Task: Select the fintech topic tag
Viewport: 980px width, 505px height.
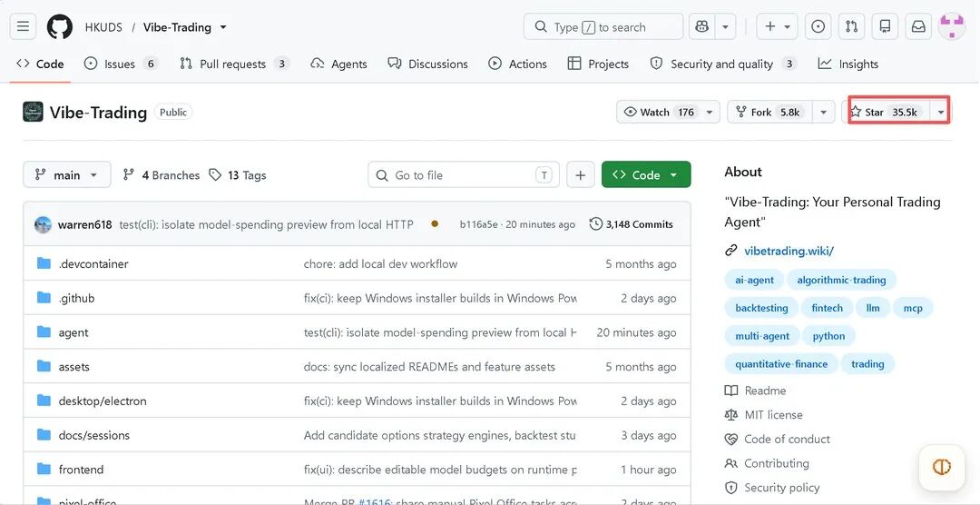Action: pos(827,308)
